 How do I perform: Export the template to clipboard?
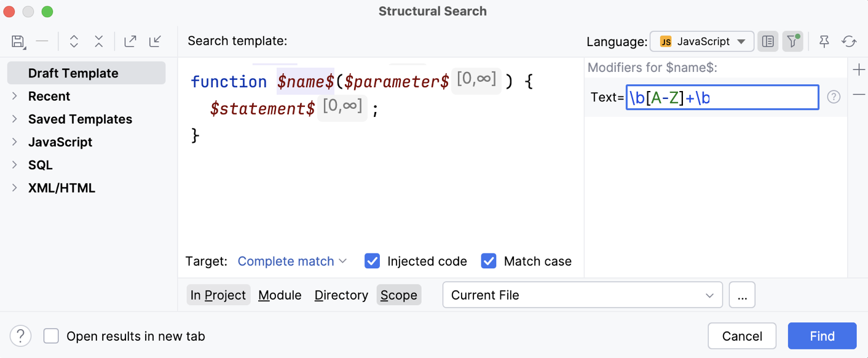tap(130, 41)
